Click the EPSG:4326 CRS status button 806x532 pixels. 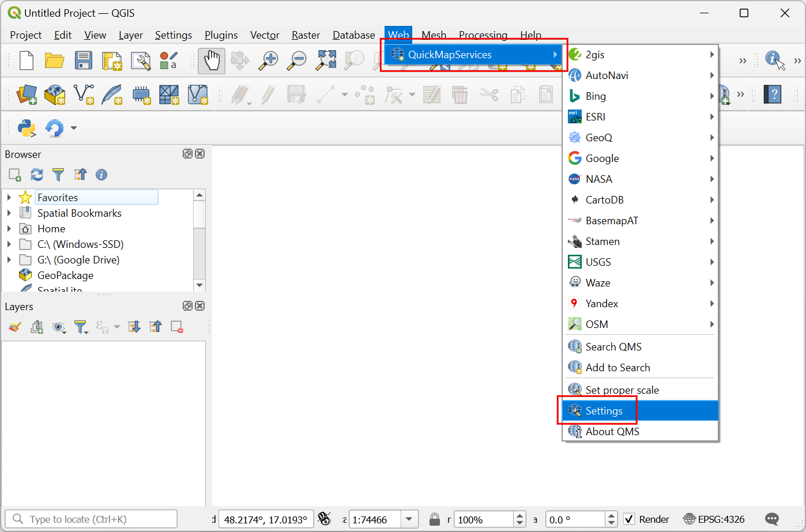tap(714, 519)
